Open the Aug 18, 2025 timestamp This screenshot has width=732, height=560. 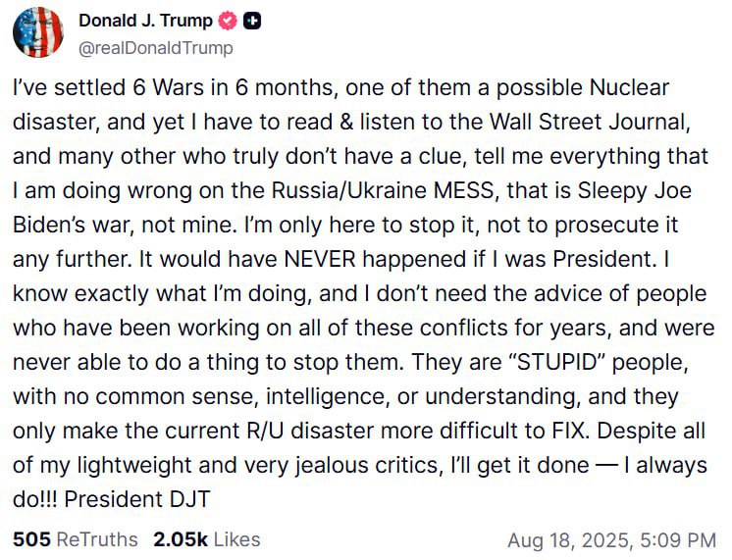611,540
